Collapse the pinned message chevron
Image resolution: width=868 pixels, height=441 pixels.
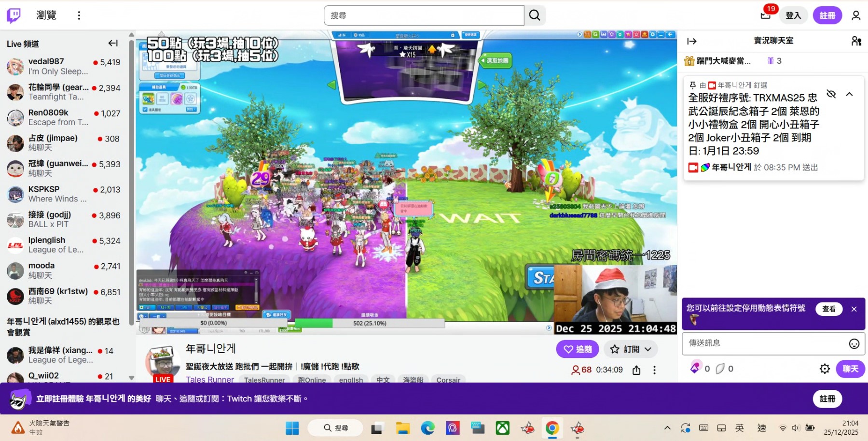coord(849,94)
